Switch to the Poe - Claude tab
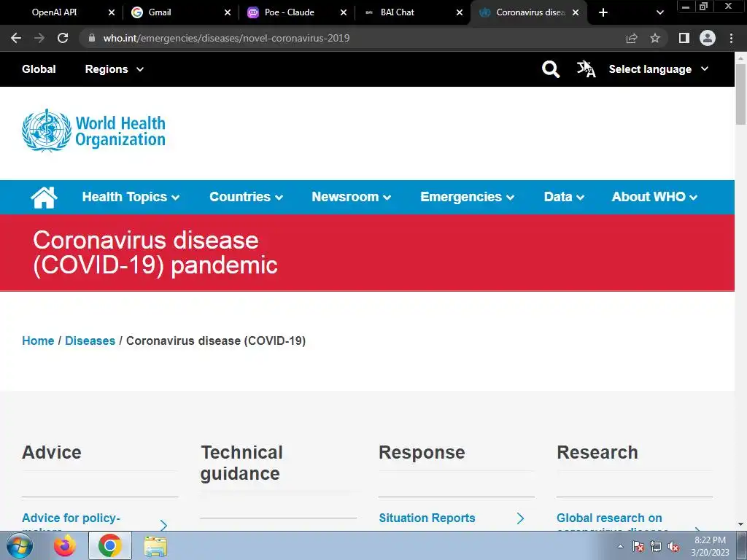Viewport: 747px width, 560px height. [289, 12]
